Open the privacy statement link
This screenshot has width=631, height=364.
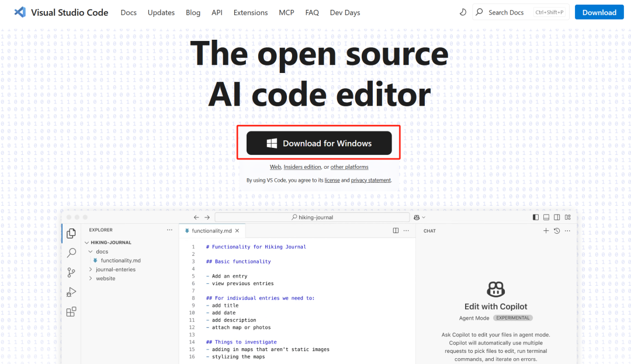(x=370, y=180)
